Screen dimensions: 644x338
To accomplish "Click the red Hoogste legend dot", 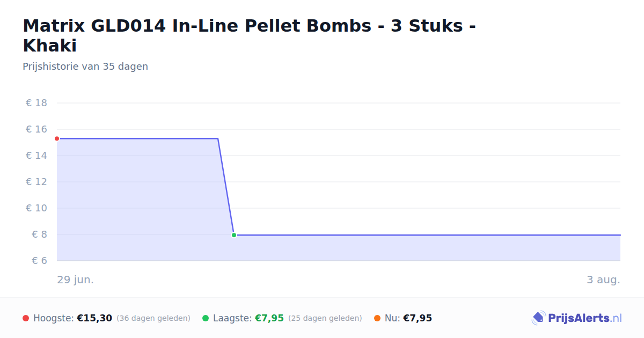I will pos(26,318).
